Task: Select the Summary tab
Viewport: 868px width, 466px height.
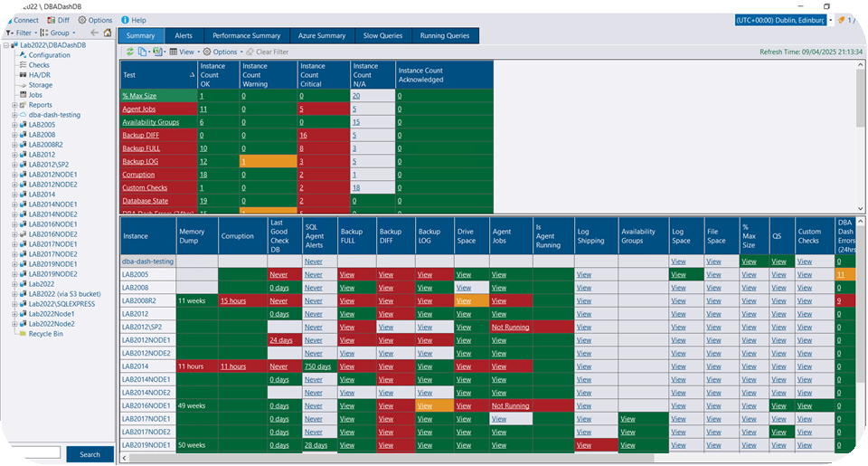Action: [141, 35]
